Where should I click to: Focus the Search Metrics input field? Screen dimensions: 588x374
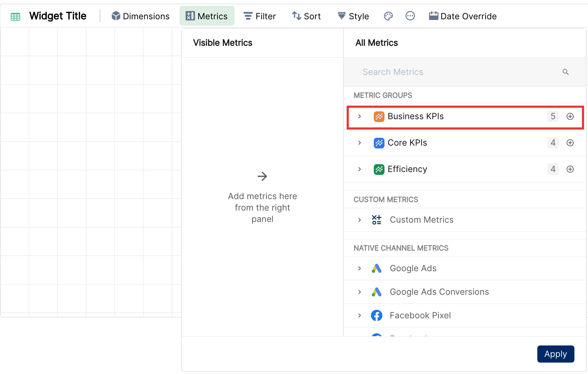coord(465,72)
